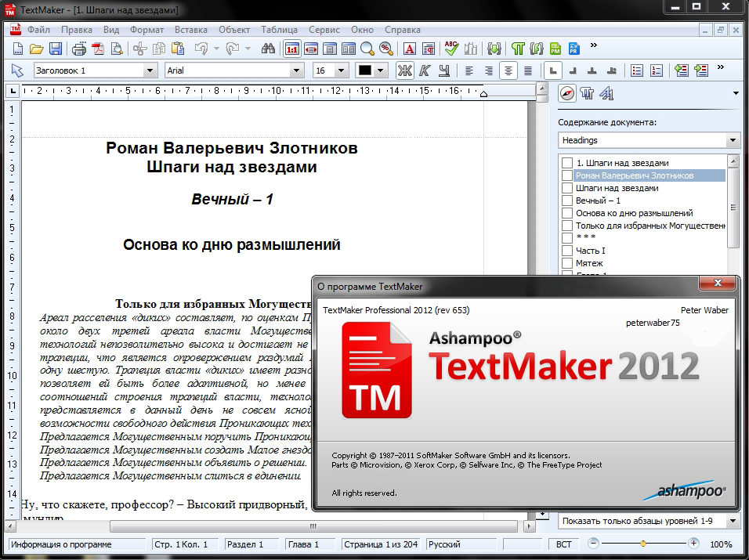Launch PlanMaker via the green PM icon
The width and height of the screenshot is (749, 560).
coord(555,49)
